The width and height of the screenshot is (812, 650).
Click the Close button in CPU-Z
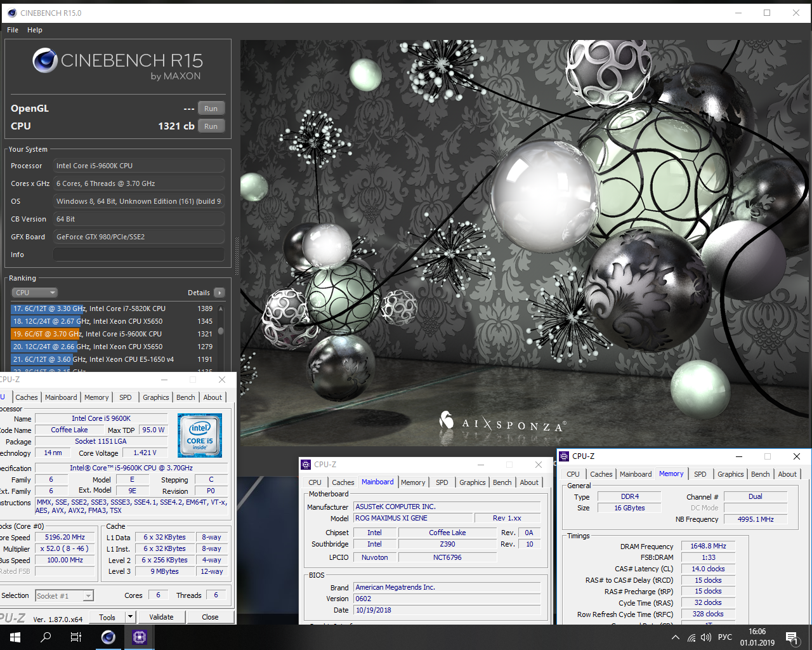[x=210, y=617]
